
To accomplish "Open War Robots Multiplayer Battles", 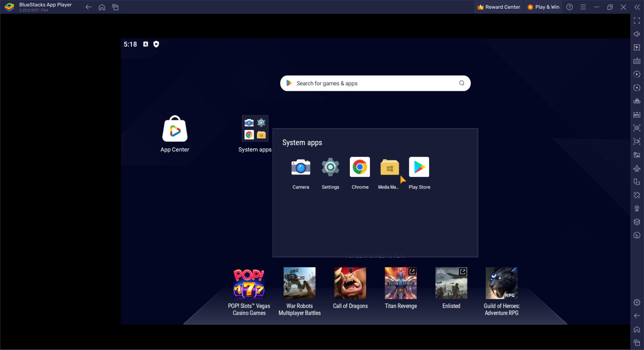I will 300,283.
